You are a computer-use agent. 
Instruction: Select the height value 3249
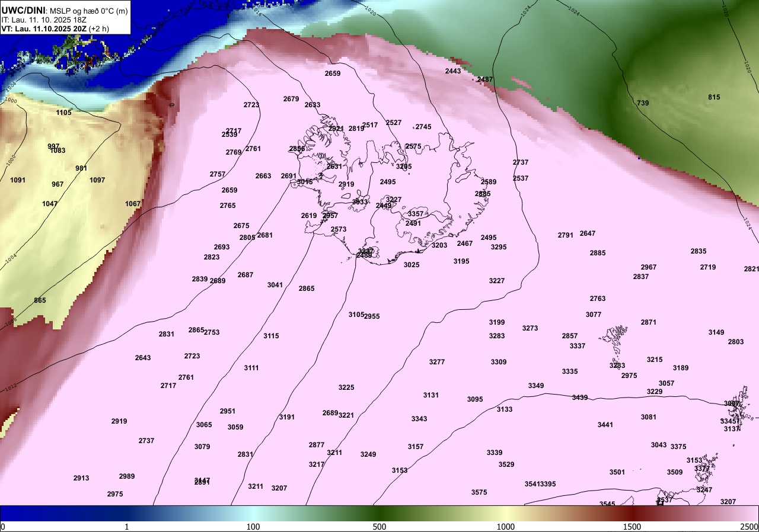coord(368,454)
